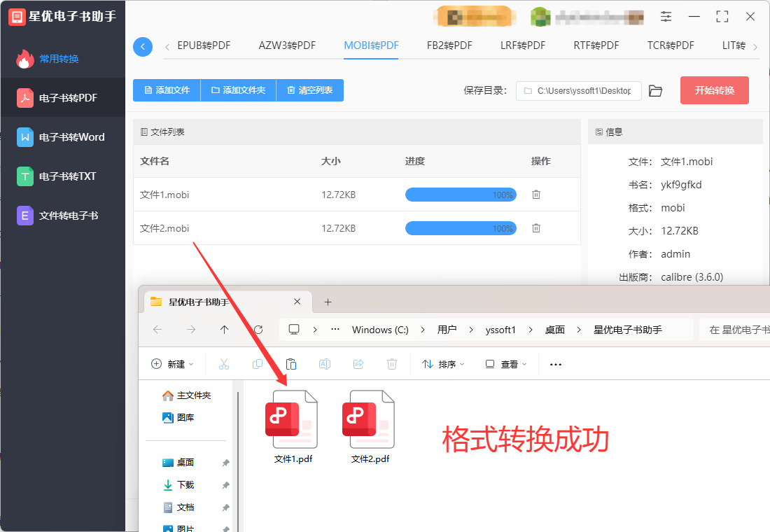
Task: Open the 查看 view dropdown
Action: pyautogui.click(x=506, y=364)
